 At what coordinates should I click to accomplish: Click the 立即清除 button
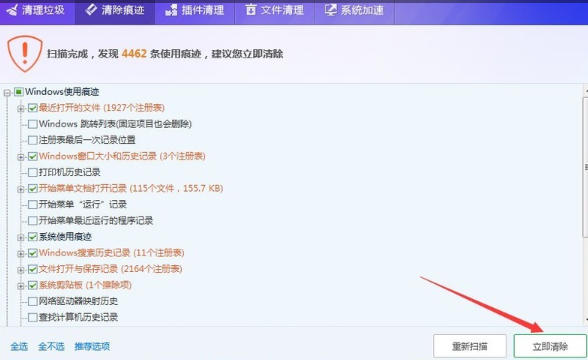point(550,346)
